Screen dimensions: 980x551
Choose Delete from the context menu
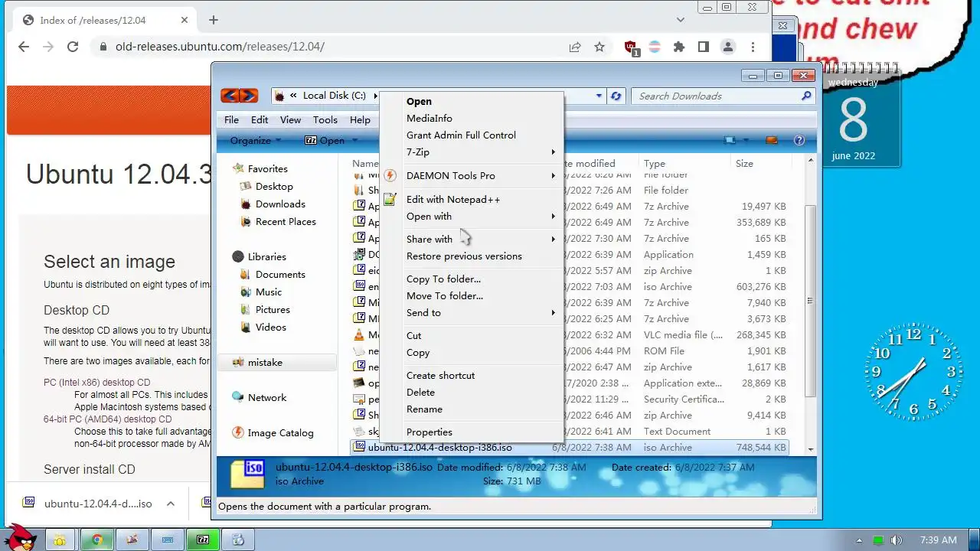click(420, 392)
